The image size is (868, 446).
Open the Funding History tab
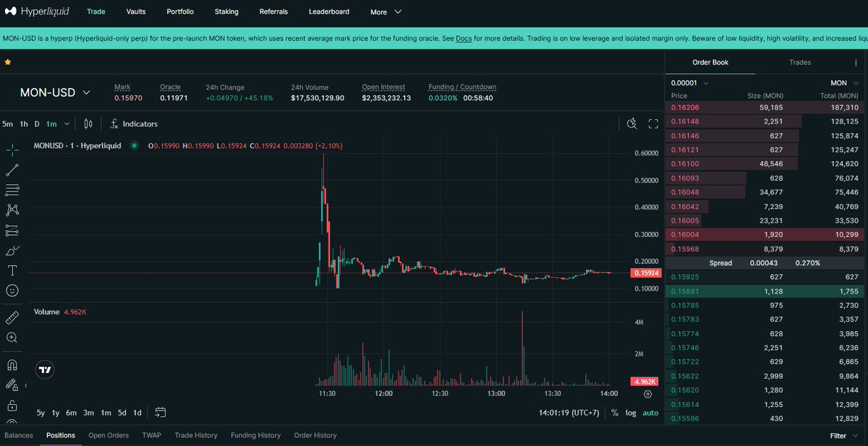pyautogui.click(x=255, y=435)
